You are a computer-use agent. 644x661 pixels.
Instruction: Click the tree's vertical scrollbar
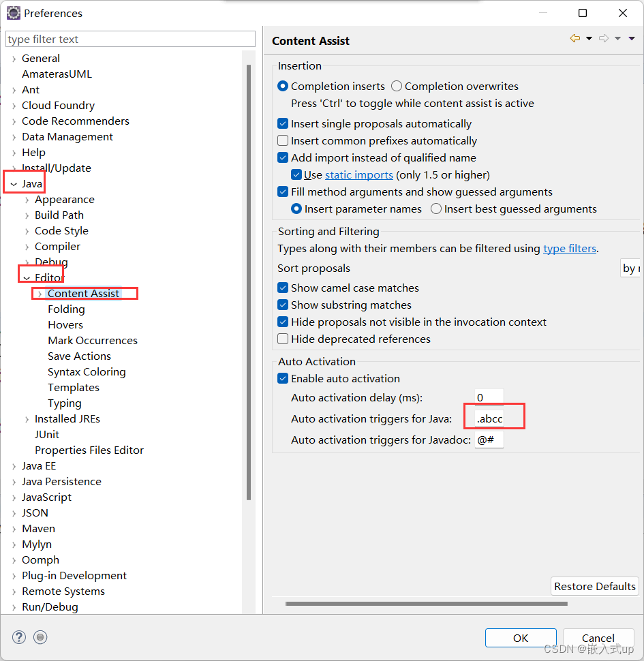pos(249,282)
